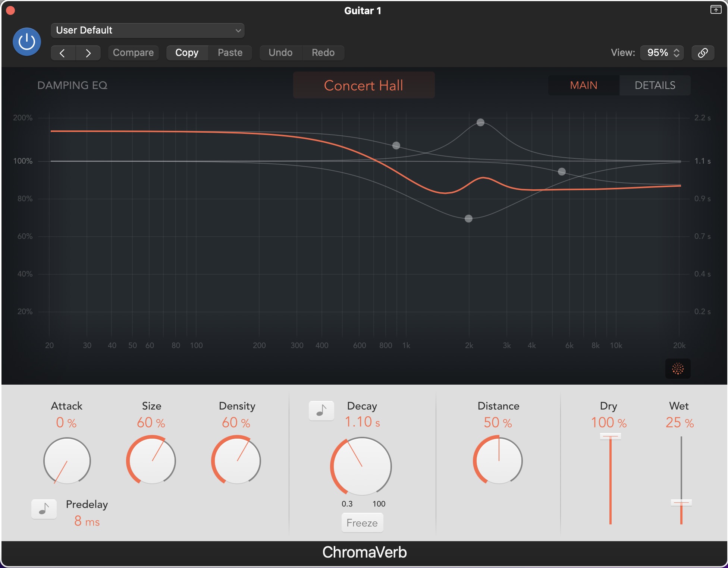Click the window expand icon at top right
The width and height of the screenshot is (728, 568).
coord(716,10)
